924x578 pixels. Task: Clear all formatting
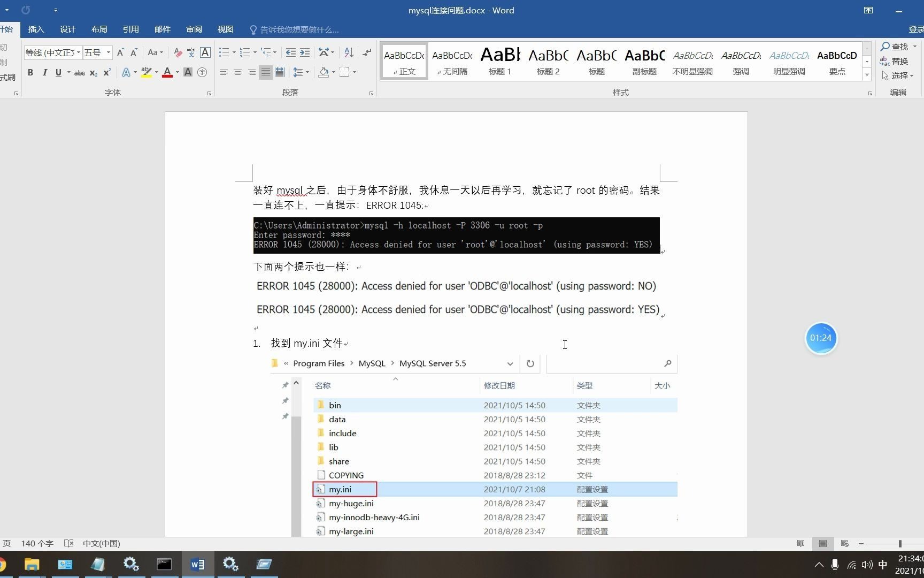(178, 52)
